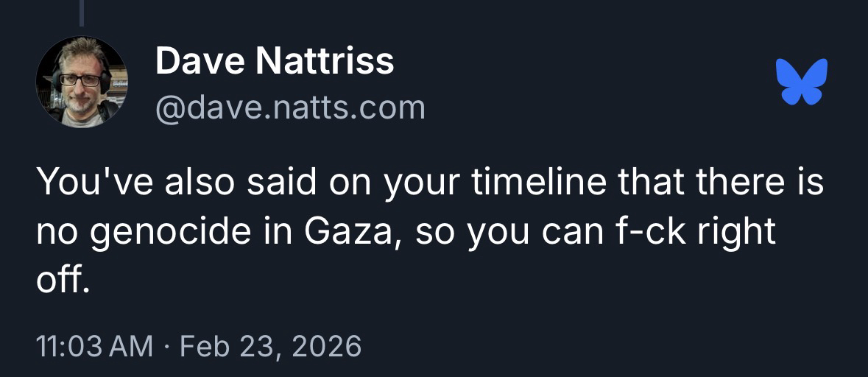The image size is (868, 377).
Task: Click the thread connector line above avatar
Action: pyautogui.click(x=82, y=15)
